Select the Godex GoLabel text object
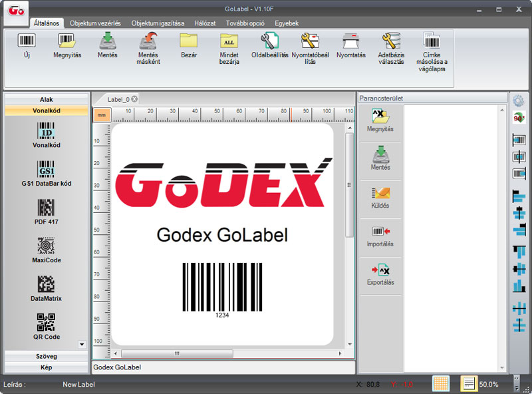Screen dimensions: 532x394 [222, 235]
